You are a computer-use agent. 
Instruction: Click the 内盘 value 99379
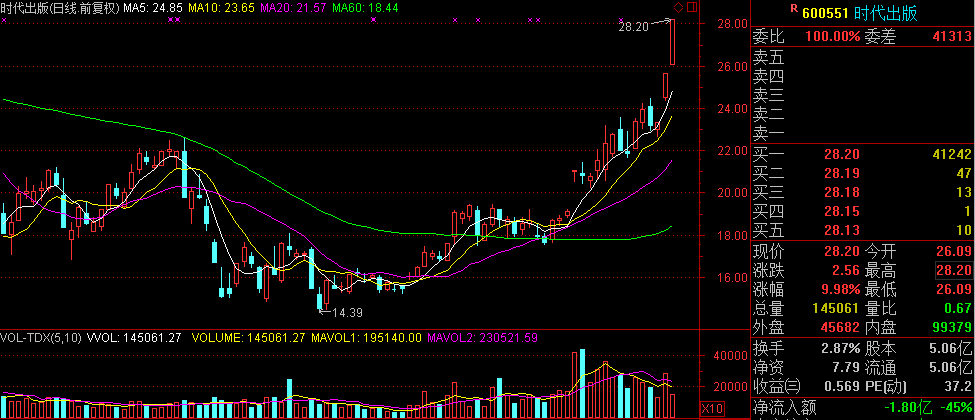[952, 327]
